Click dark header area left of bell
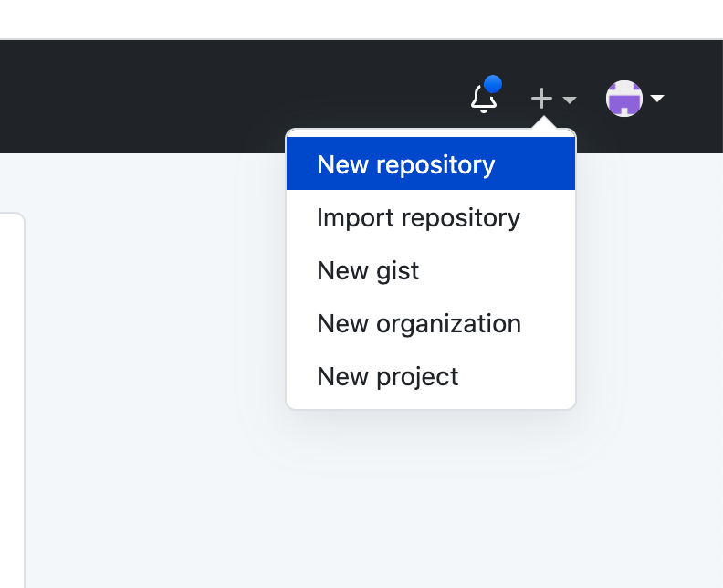The height and width of the screenshot is (588, 723). click(x=228, y=97)
